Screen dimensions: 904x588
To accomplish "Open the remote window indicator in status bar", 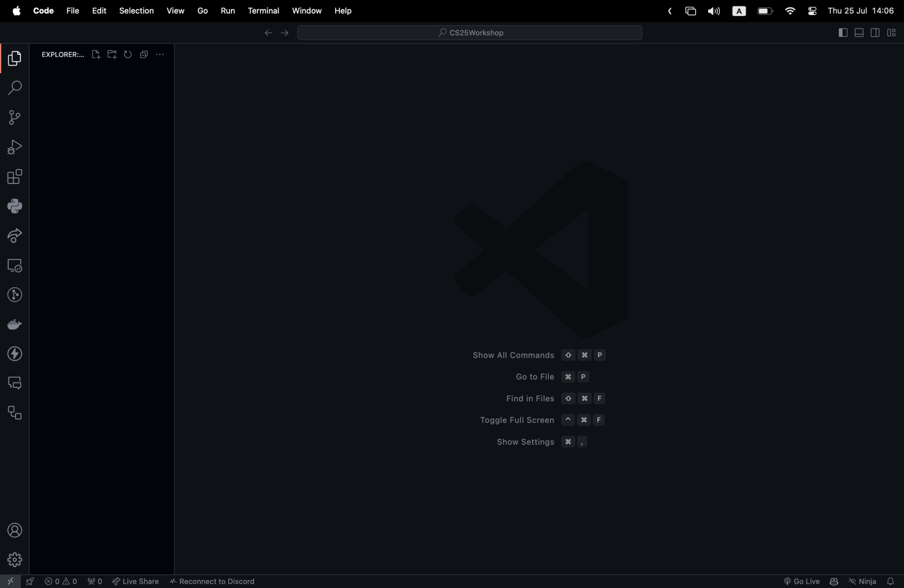I will coord(10,582).
